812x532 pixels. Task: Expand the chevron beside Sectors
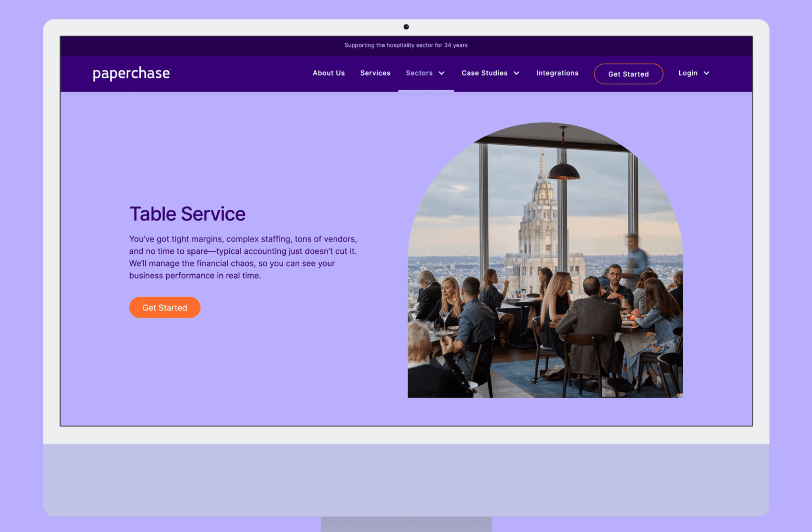pyautogui.click(x=442, y=73)
